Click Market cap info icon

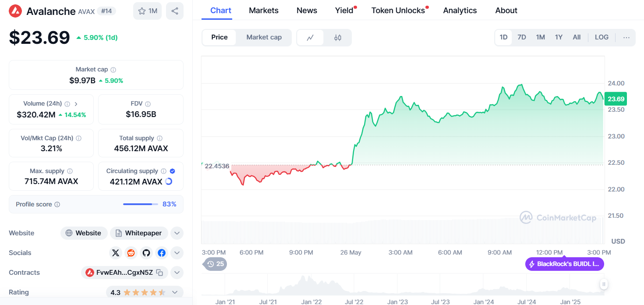coord(113,70)
